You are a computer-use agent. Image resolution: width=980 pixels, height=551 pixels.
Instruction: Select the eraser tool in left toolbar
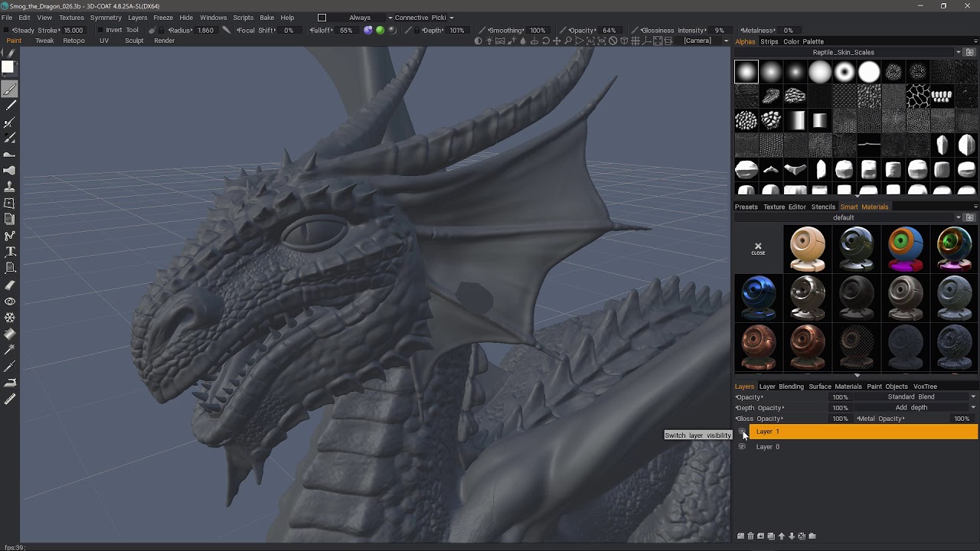coord(10,285)
